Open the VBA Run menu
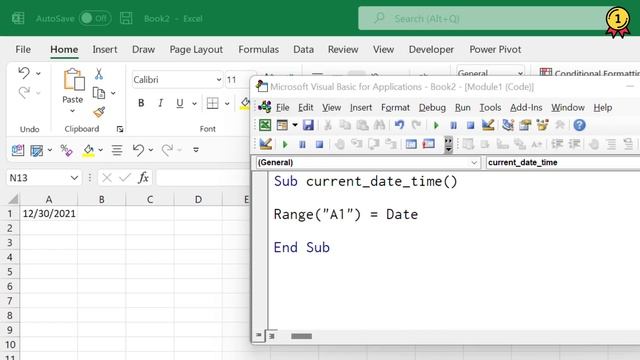This screenshot has width=640, height=360. (462, 107)
